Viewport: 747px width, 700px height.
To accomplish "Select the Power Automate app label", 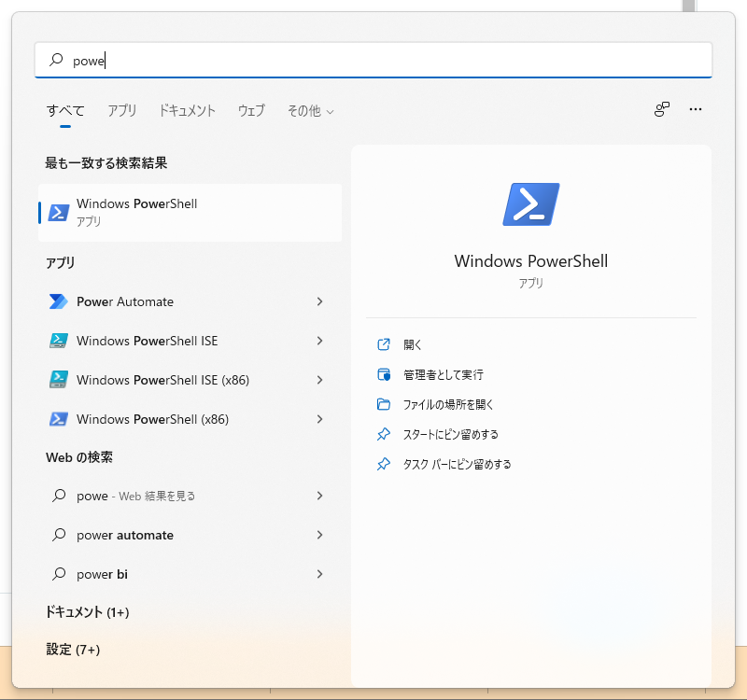I will (x=125, y=301).
